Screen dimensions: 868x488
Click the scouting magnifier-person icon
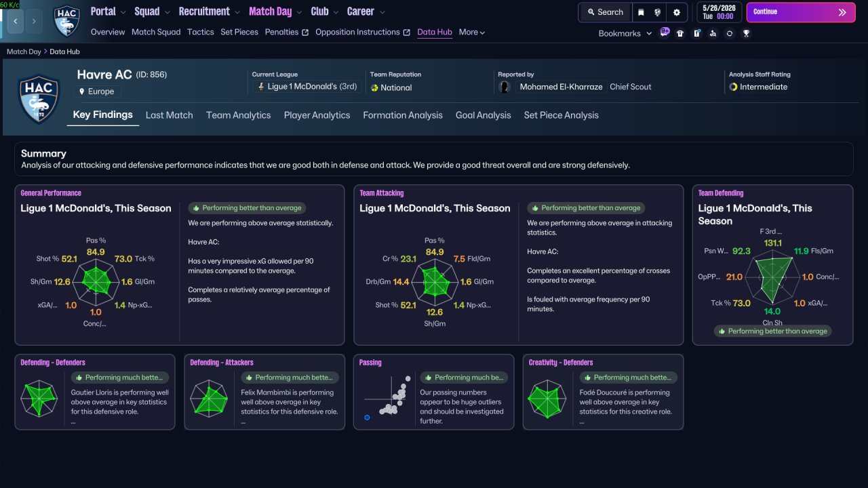point(713,33)
